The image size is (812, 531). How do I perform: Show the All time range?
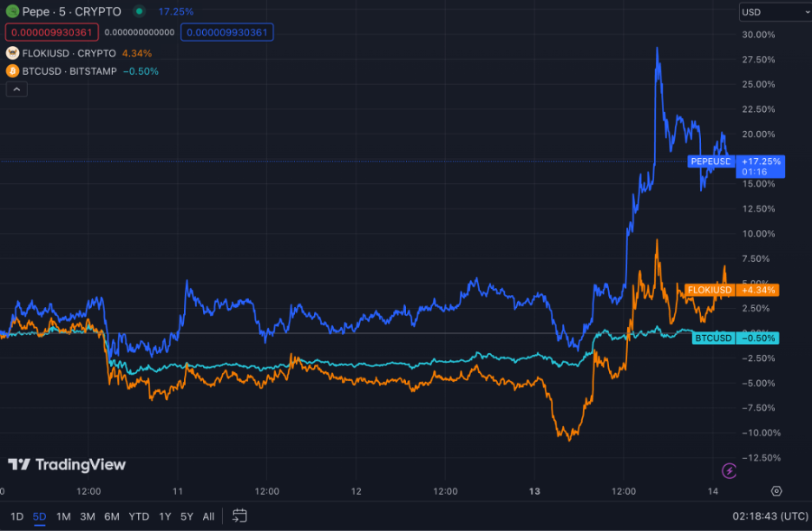tap(208, 516)
